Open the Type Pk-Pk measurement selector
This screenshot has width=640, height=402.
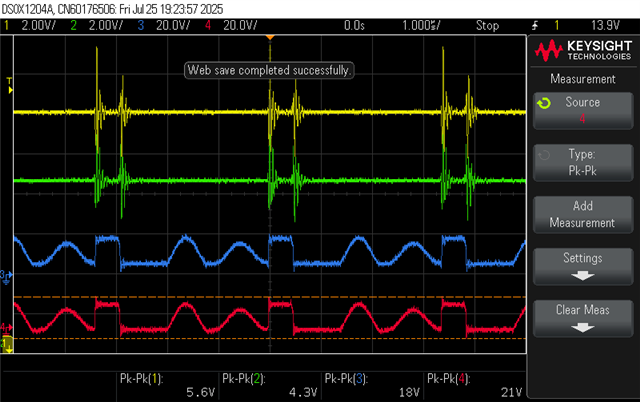(583, 162)
